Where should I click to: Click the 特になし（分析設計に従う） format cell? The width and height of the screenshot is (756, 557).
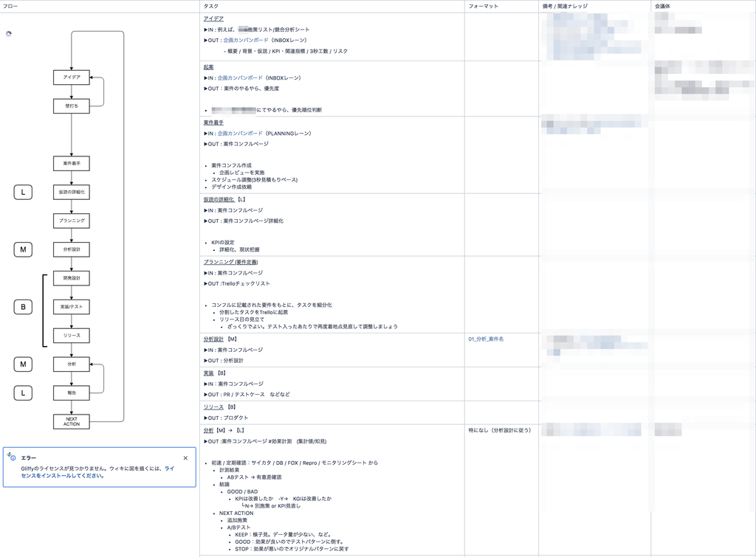pyautogui.click(x=500, y=430)
